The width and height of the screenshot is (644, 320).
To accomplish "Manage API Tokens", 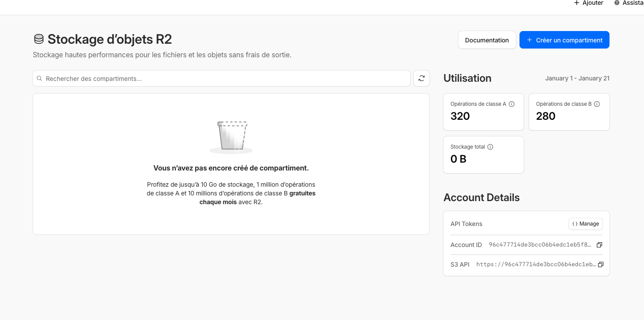I will tap(585, 224).
